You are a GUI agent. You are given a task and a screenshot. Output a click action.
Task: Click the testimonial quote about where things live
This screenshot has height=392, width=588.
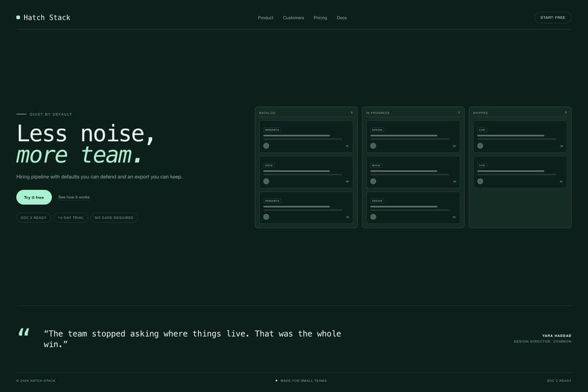click(193, 339)
